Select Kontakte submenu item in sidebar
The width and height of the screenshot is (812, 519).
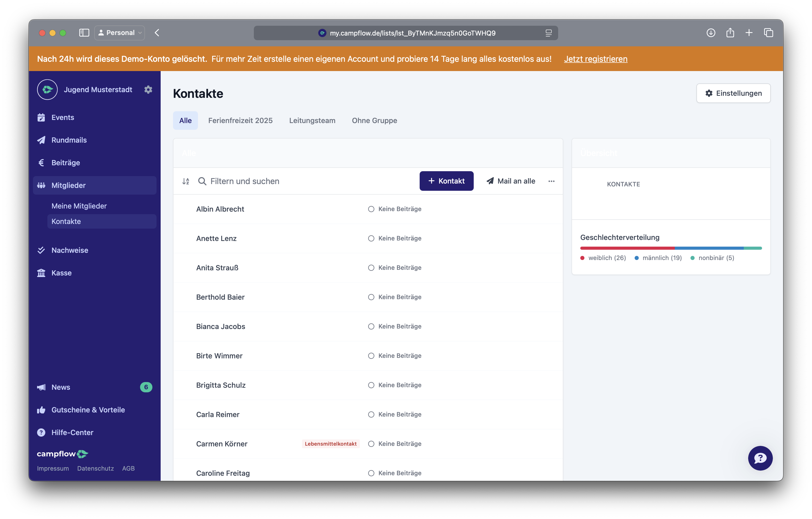click(x=101, y=221)
